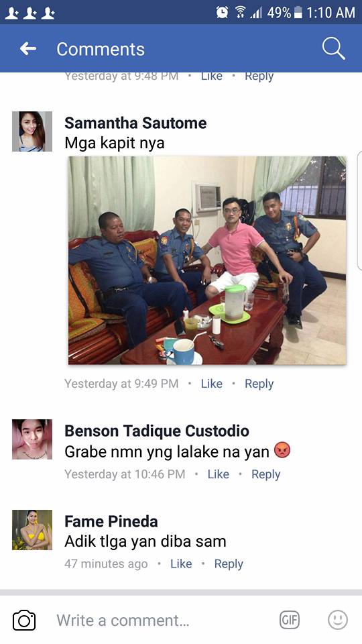
Task: Open Fame Pineda's profile picture
Action: pyautogui.click(x=32, y=530)
